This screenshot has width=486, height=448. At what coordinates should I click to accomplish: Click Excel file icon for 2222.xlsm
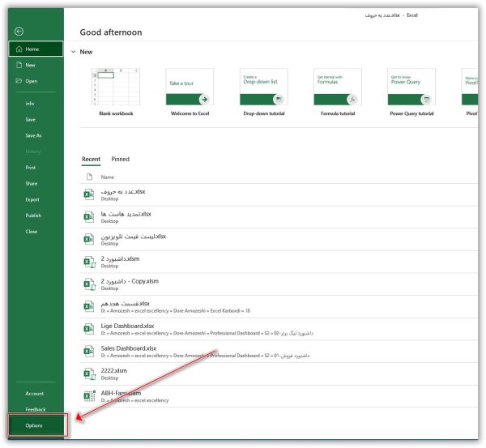click(89, 373)
